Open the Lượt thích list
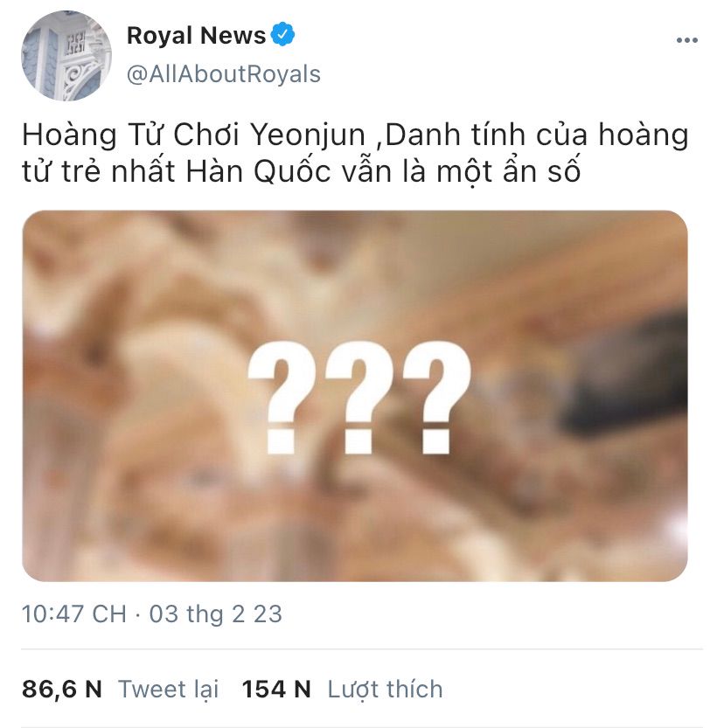The height and width of the screenshot is (728, 724). point(385,689)
